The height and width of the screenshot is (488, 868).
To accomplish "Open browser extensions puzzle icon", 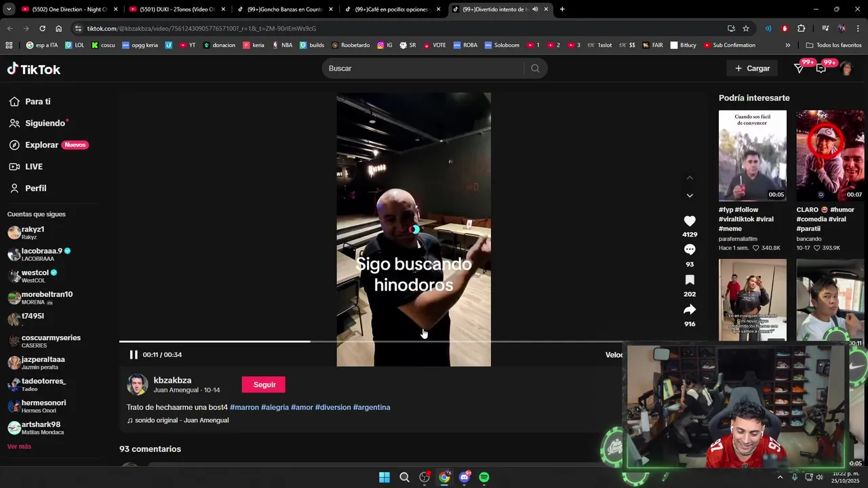I will coord(802,28).
